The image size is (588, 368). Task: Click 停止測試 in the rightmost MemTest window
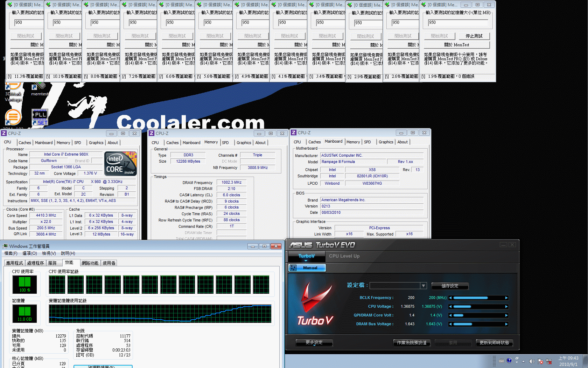coord(474,36)
